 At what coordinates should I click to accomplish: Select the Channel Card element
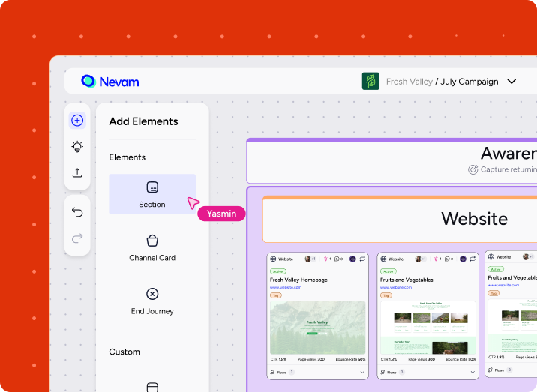152,248
